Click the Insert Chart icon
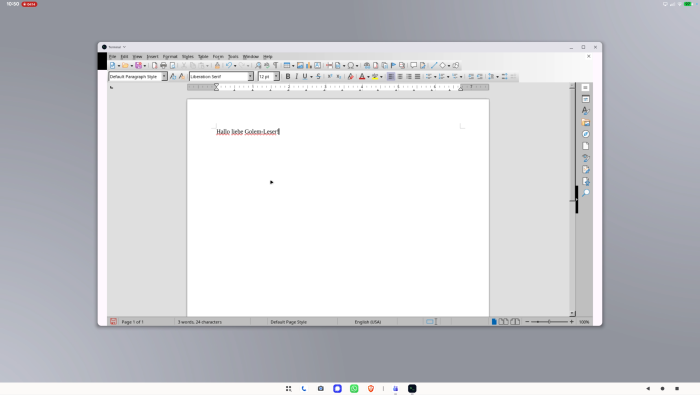Viewport: 700px width, 395px height. [x=308, y=66]
